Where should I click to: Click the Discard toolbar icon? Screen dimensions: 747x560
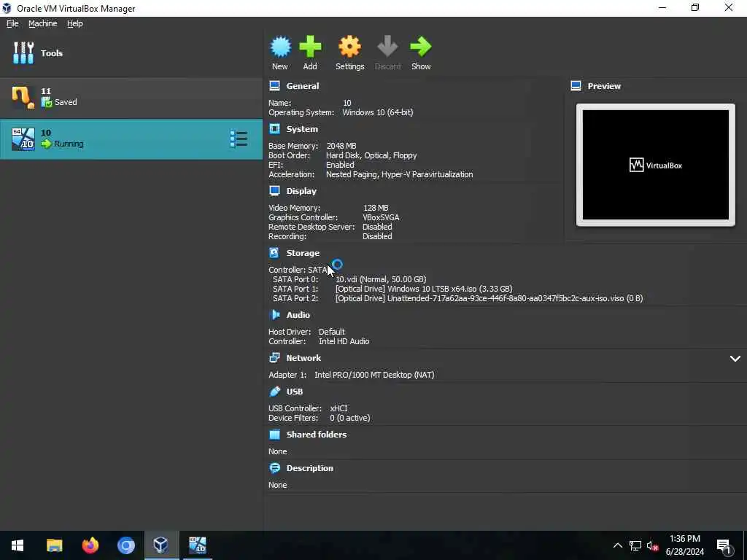[x=387, y=47]
